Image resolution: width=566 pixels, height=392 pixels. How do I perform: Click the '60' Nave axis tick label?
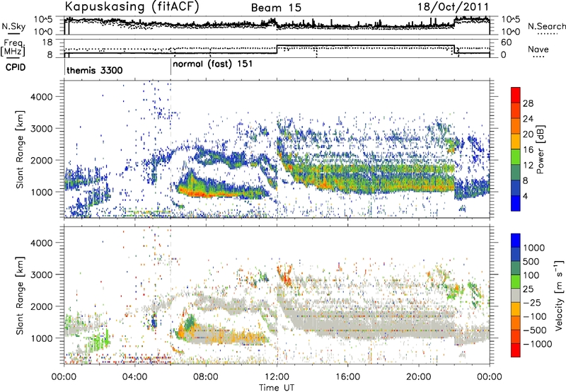[507, 42]
